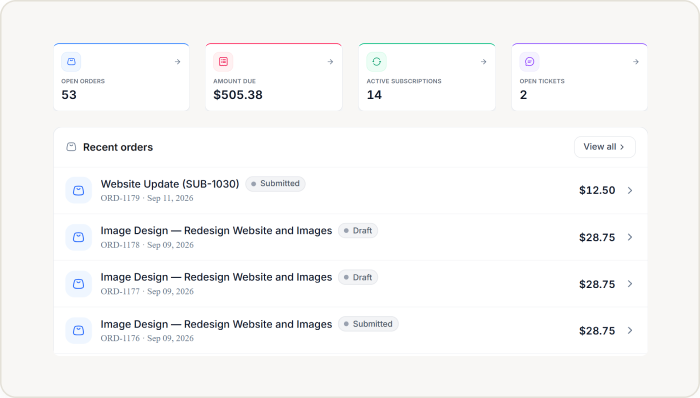Open the Amount Due card arrow

330,62
